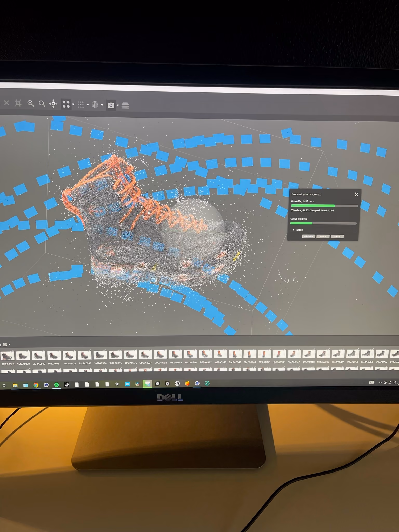
Task: Open the dense cloud display dropdown arrow
Action: [x=88, y=105]
